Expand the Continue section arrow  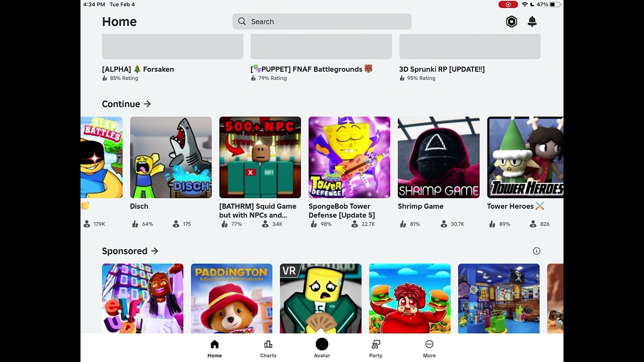coord(147,104)
